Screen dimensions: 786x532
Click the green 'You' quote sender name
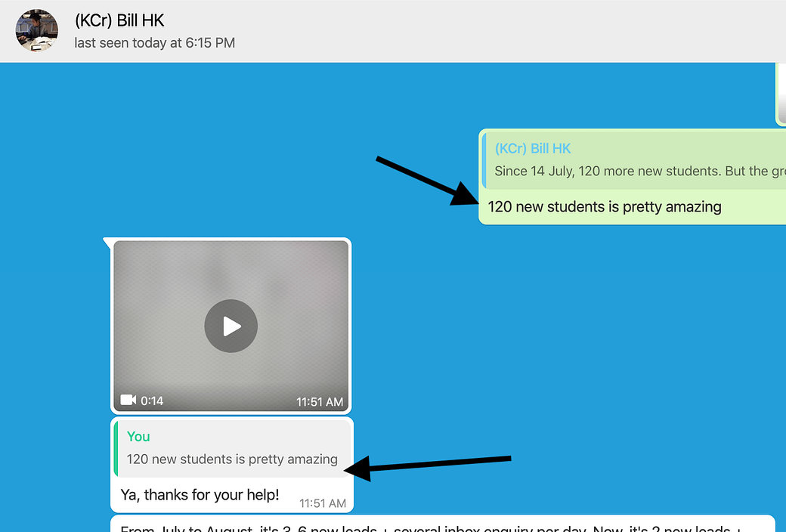(138, 437)
